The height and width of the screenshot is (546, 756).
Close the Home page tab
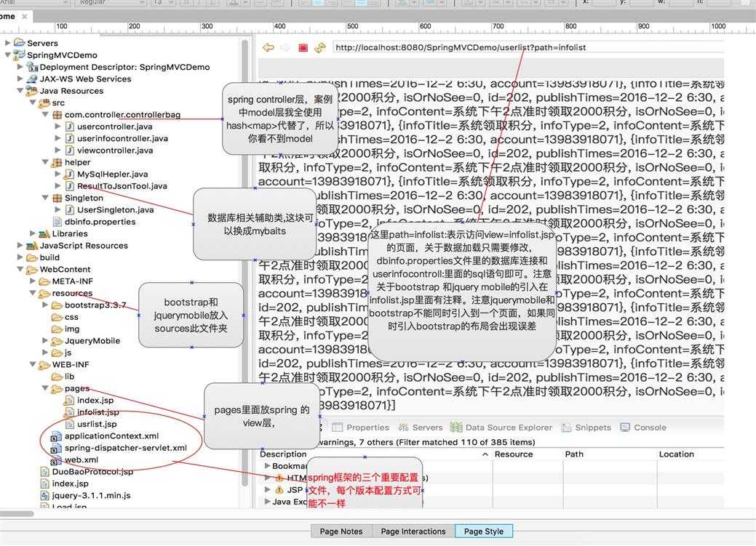24,17
